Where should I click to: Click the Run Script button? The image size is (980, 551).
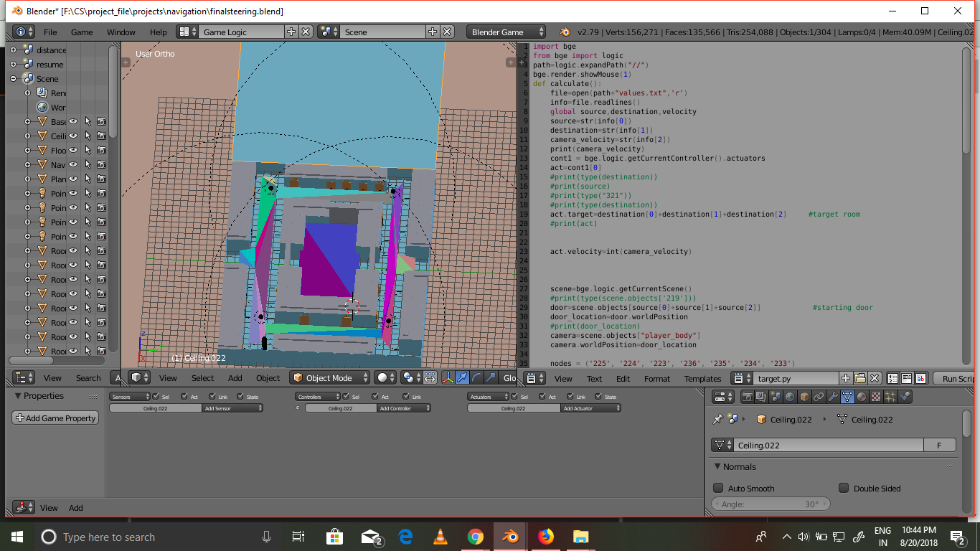pos(954,378)
